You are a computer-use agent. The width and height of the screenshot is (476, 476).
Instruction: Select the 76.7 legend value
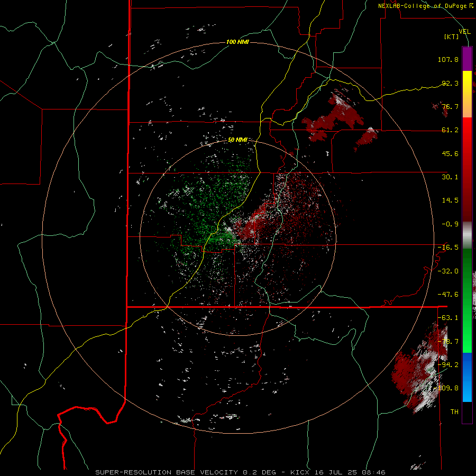(450, 106)
